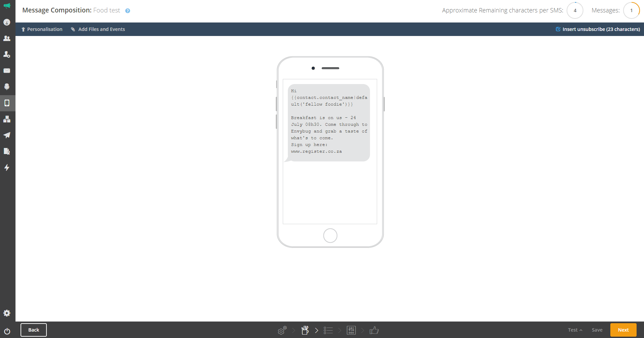Open the paper plane sidebar icon
This screenshot has width=644, height=338.
7,135
